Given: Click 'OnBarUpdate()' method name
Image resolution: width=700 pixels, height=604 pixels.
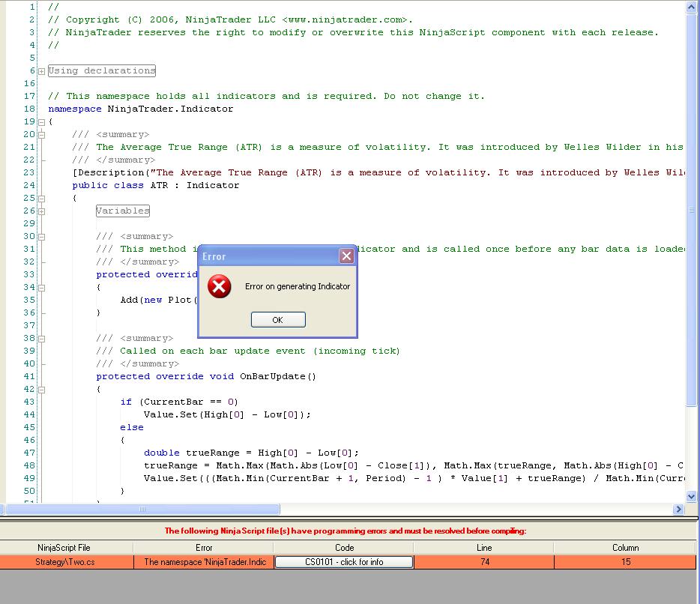Looking at the screenshot, I should (x=278, y=376).
